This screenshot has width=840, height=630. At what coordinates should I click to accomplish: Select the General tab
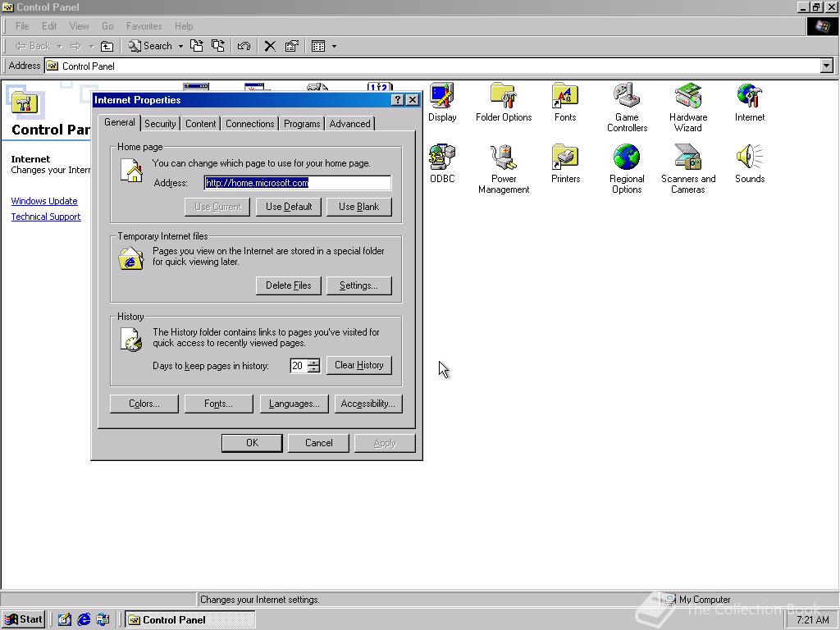point(120,122)
